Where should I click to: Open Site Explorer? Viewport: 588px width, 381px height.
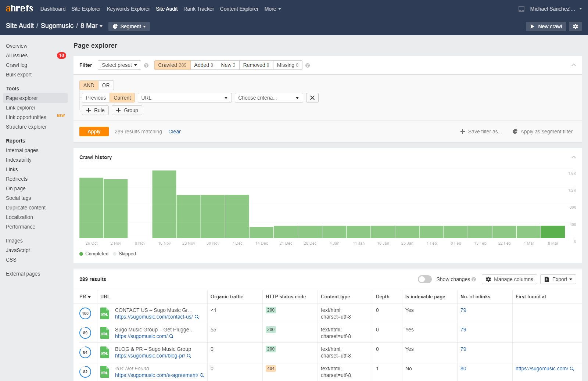pyautogui.click(x=86, y=9)
